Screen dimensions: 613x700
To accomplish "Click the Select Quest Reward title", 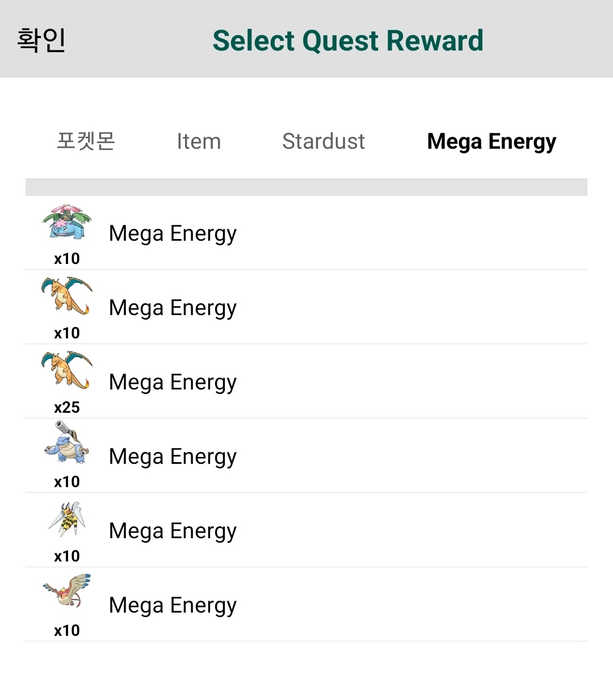I will point(348,41).
